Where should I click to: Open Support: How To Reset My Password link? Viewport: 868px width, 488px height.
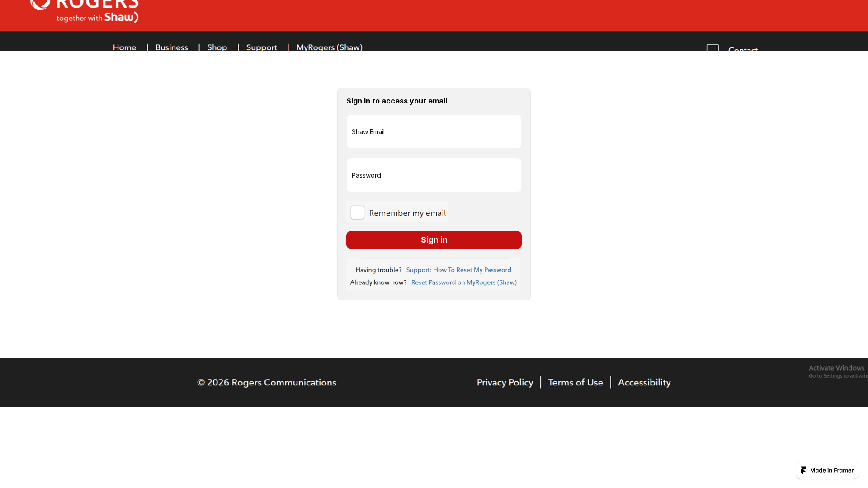[x=459, y=270]
